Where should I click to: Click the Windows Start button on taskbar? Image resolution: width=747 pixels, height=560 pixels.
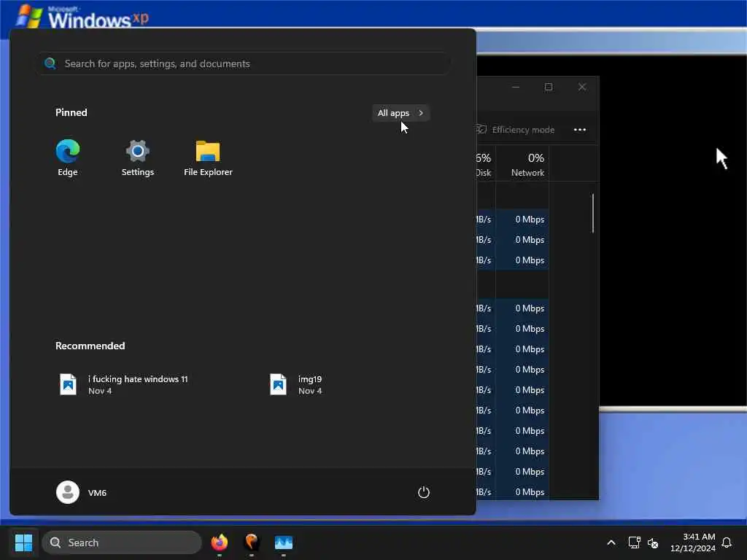23,542
